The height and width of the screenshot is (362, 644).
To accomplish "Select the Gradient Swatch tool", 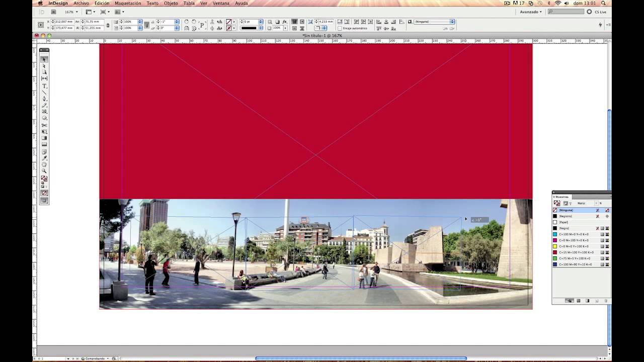I will 44,138.
